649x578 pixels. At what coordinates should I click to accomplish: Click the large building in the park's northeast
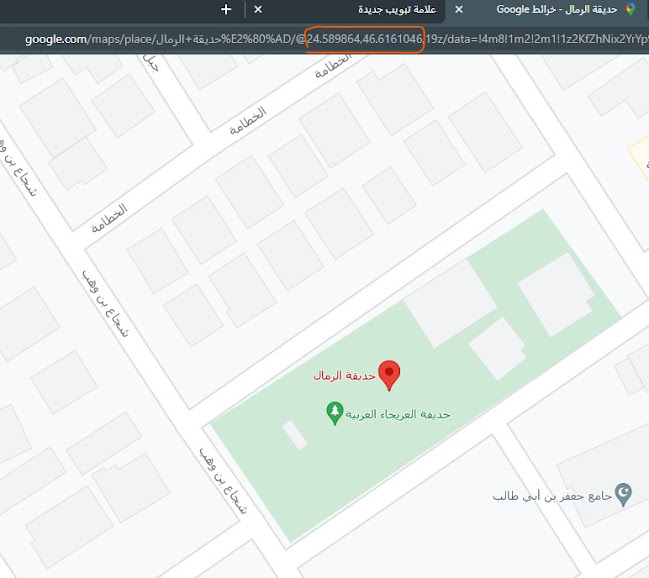click(x=556, y=294)
